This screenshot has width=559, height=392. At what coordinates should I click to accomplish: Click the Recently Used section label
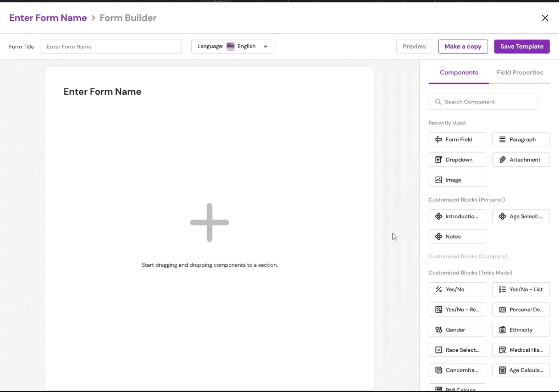447,123
